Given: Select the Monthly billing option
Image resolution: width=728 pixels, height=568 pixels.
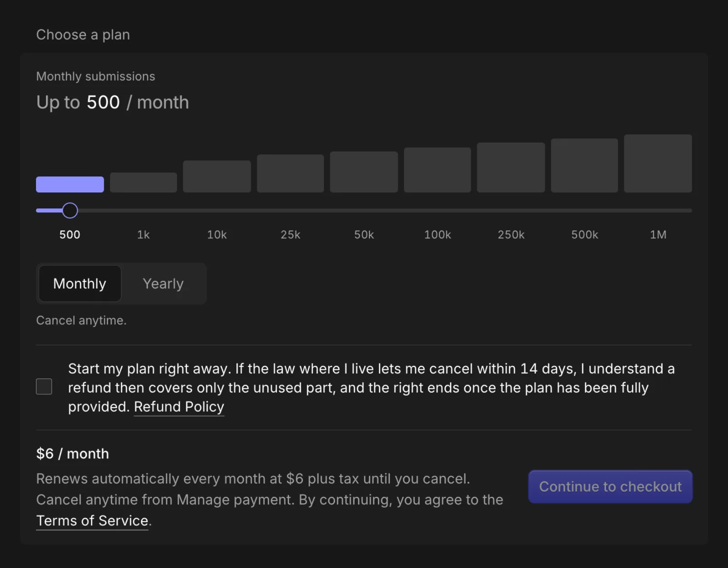Looking at the screenshot, I should coord(80,284).
